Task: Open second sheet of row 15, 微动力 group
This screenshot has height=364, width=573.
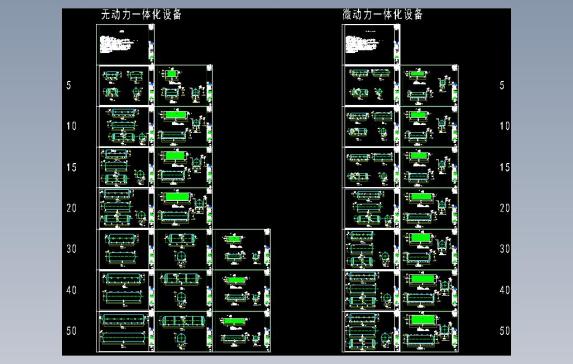Action: click(x=429, y=168)
